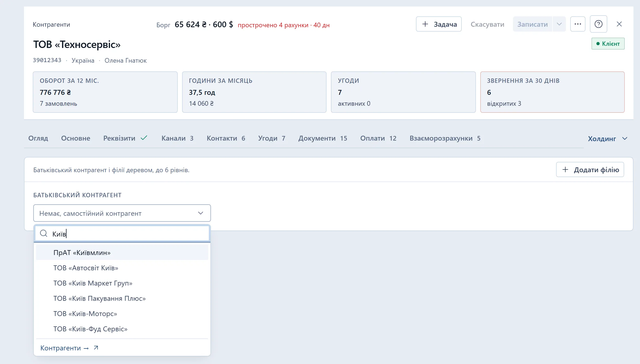Open the help question mark icon
Viewport: 640px width, 364px height.
(598, 24)
